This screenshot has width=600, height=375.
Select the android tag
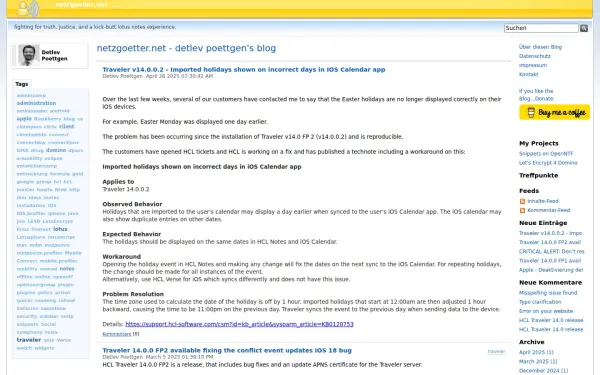point(60,111)
